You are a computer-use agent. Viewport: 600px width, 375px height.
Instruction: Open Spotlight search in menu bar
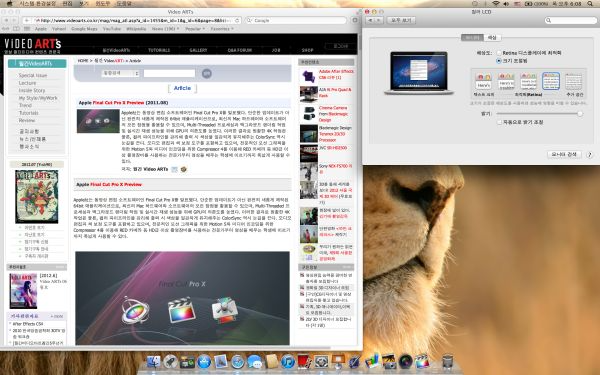pyautogui.click(x=590, y=3)
